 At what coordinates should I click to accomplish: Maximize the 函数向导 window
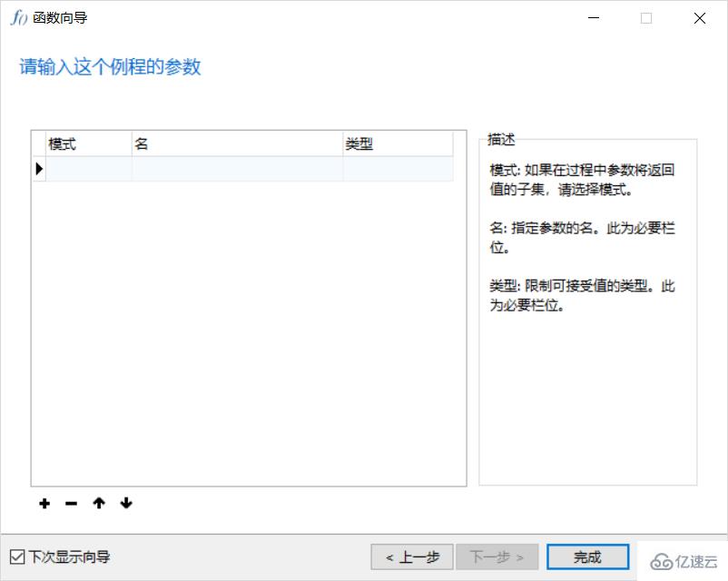coord(646,18)
